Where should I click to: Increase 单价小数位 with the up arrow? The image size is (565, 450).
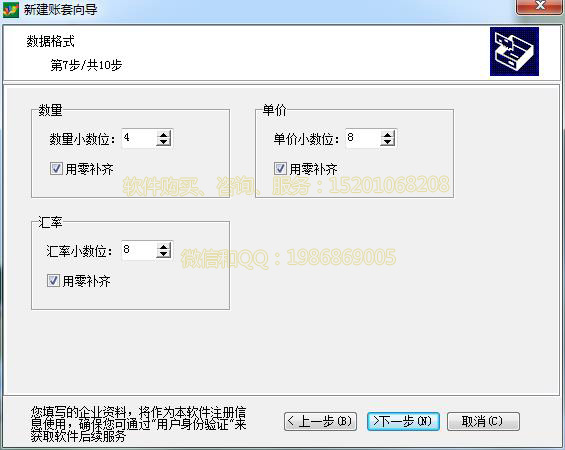click(387, 135)
